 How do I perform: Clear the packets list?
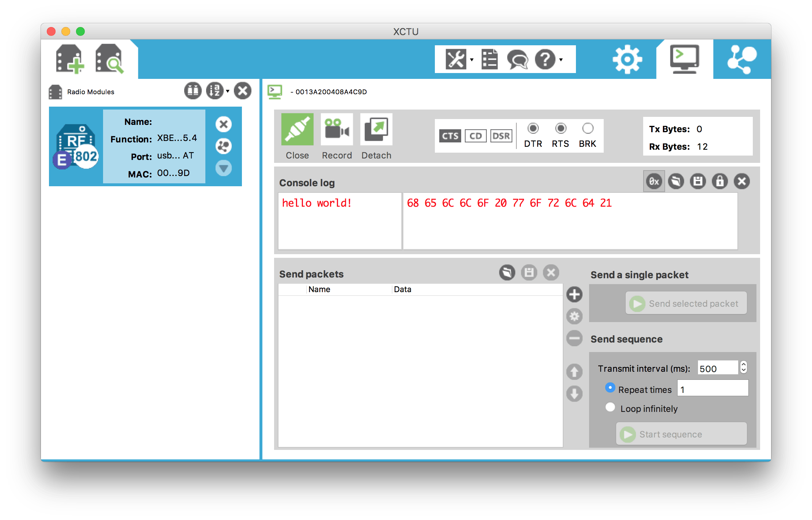tap(551, 272)
